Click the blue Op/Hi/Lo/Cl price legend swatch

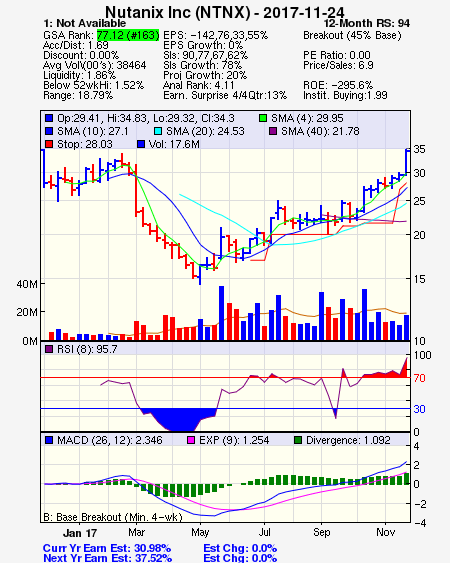(49, 118)
